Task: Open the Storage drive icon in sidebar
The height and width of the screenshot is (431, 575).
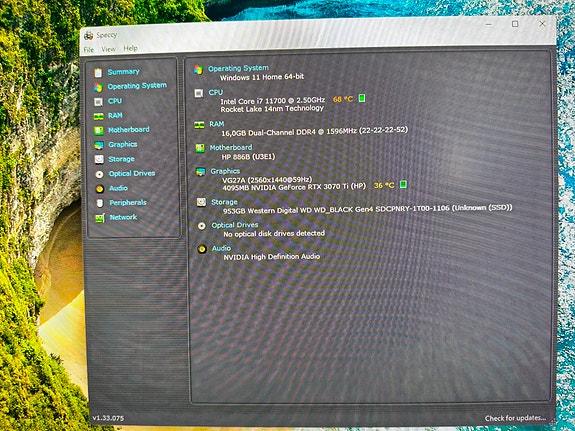Action: (99, 160)
